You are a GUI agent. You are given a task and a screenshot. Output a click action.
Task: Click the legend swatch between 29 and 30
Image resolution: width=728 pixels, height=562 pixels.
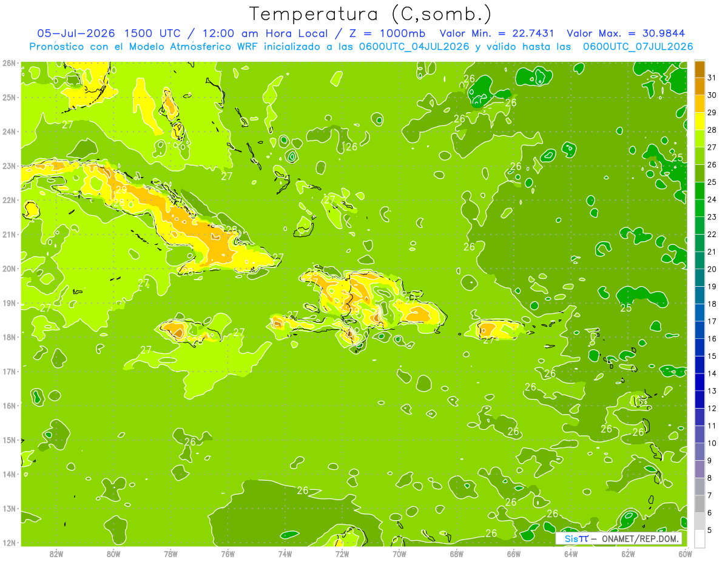(x=699, y=104)
